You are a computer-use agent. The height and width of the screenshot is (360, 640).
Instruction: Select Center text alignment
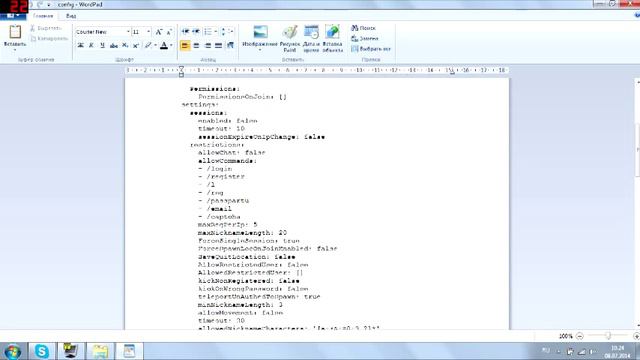click(x=196, y=45)
